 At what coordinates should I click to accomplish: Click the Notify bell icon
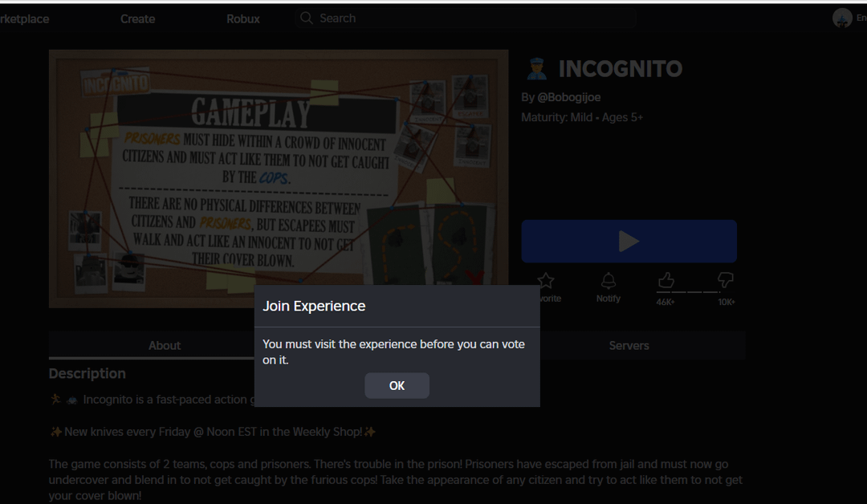tap(609, 281)
